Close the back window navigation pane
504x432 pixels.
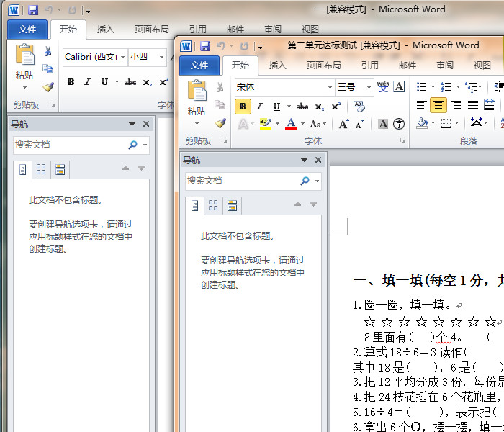(x=146, y=124)
